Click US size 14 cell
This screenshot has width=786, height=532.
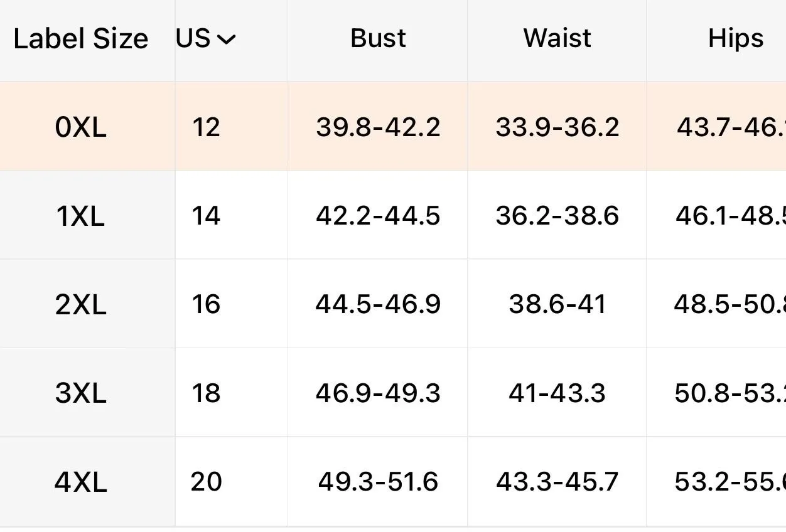pyautogui.click(x=206, y=216)
